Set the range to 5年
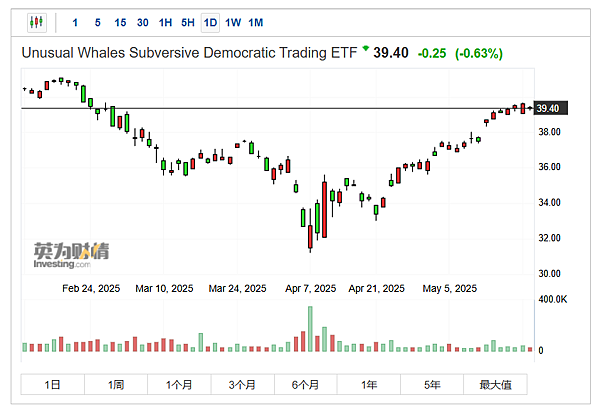Viewport: 600px width, 410px height. (432, 384)
